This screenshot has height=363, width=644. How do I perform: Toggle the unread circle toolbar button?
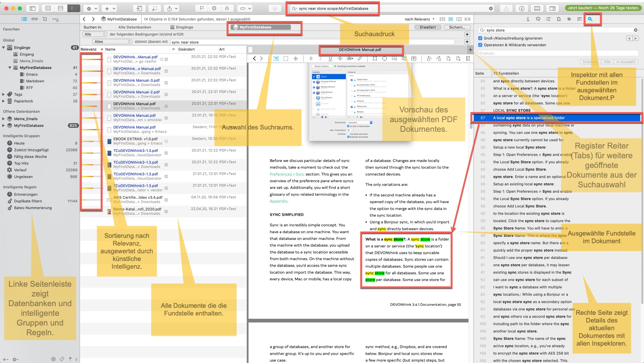(x=214, y=8)
